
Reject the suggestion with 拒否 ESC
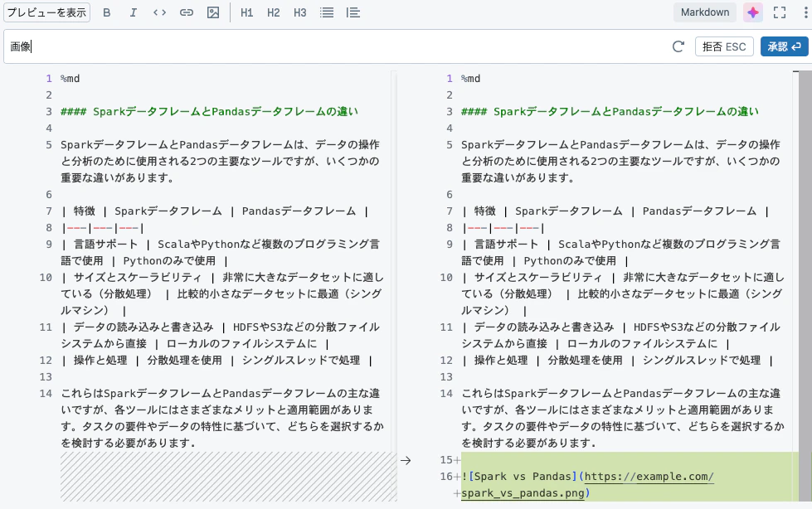724,46
